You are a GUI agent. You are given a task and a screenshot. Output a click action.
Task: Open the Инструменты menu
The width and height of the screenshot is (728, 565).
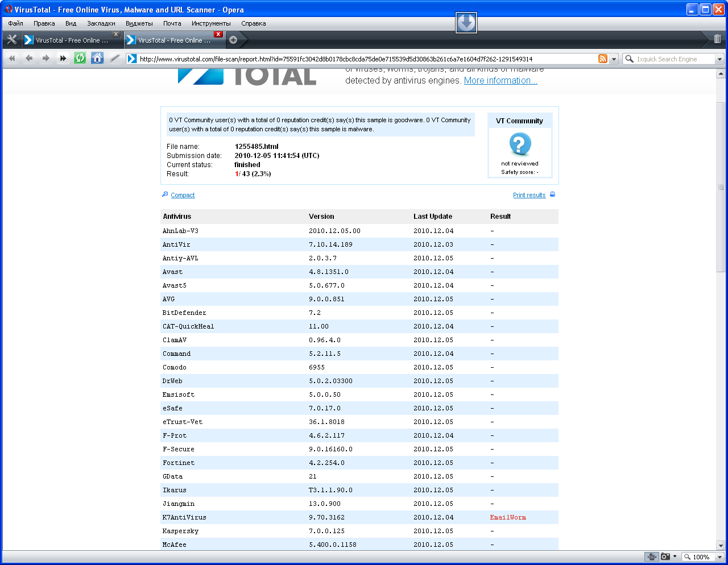pos(211,23)
